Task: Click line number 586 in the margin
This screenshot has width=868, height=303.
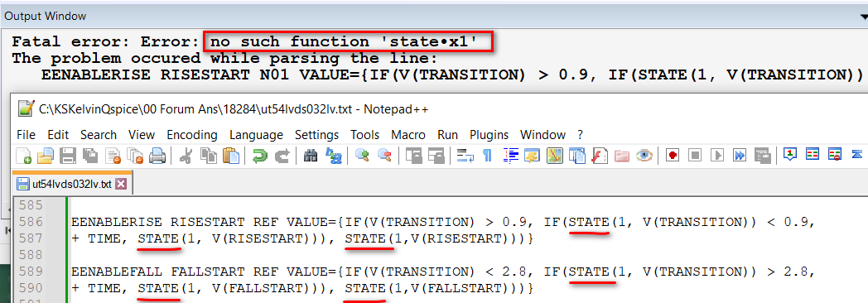Action: (x=31, y=222)
